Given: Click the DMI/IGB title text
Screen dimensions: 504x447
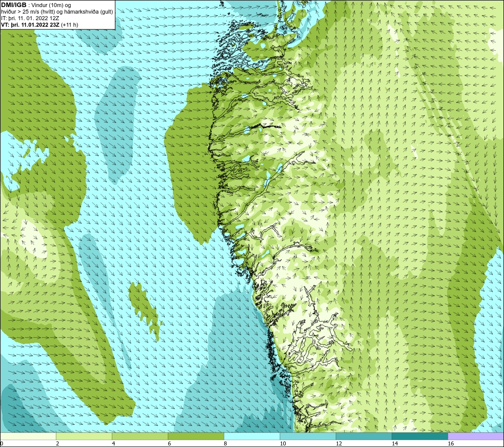Looking at the screenshot, I should [x=14, y=5].
